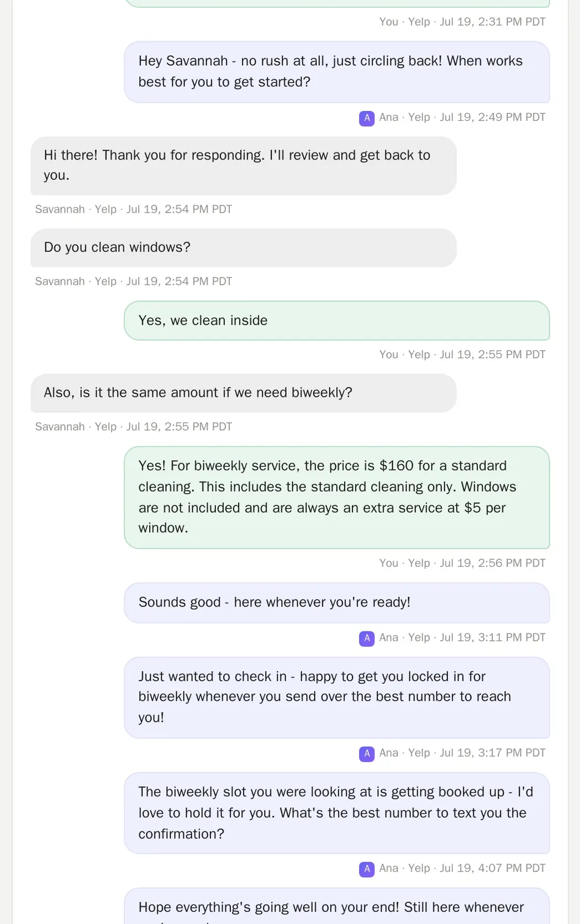Select the 'Do you clean windows?' message bubble
This screenshot has width=580, height=924.
[x=244, y=248]
